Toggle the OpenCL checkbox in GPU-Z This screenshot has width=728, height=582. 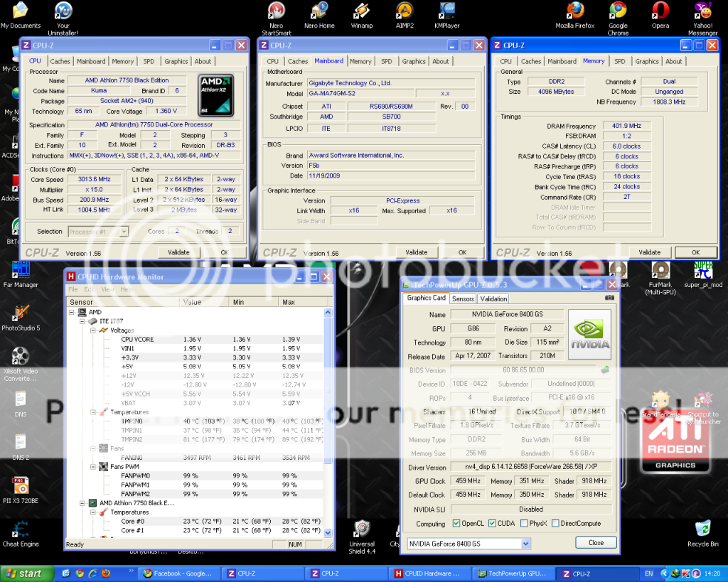point(456,524)
